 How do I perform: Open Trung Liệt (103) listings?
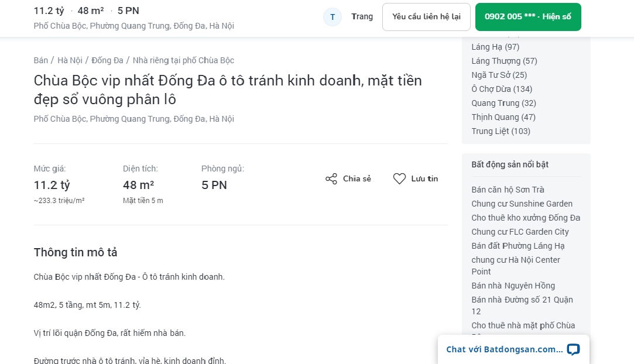pos(501,131)
